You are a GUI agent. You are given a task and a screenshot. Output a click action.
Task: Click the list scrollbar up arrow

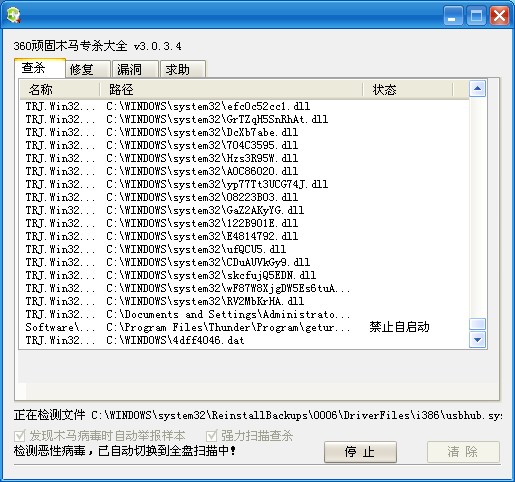point(477,88)
